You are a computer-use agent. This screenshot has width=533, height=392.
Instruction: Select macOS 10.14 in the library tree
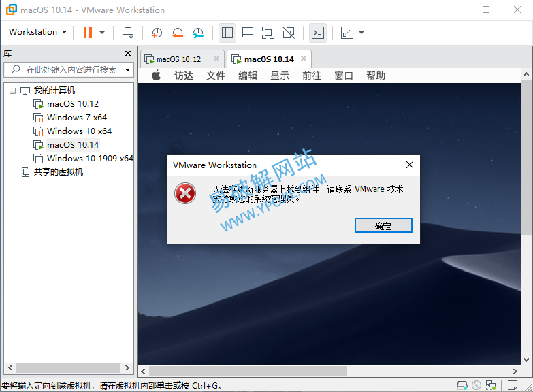coord(73,145)
